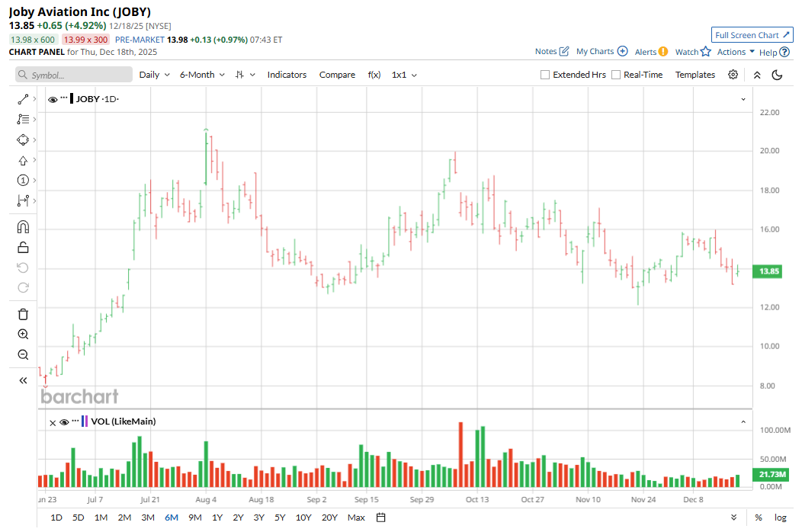
Task: Select the 1Y range tab
Action: pos(217,518)
